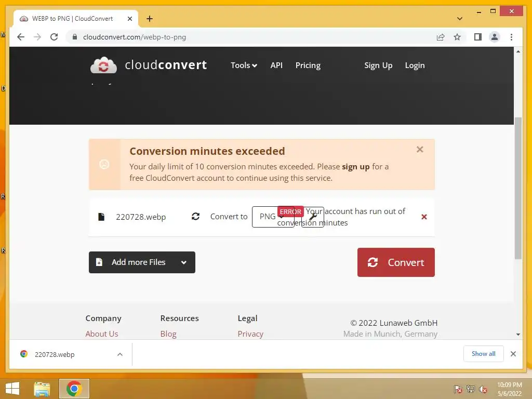Click file icon next to 220728.webp

(101, 217)
